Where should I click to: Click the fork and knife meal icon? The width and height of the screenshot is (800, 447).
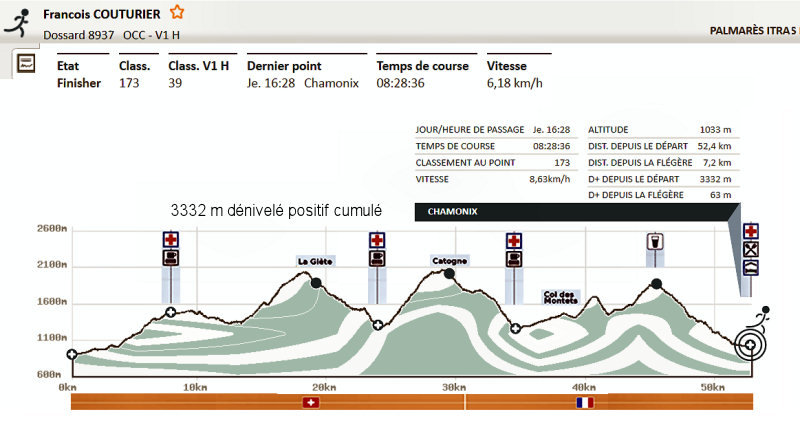point(751,250)
